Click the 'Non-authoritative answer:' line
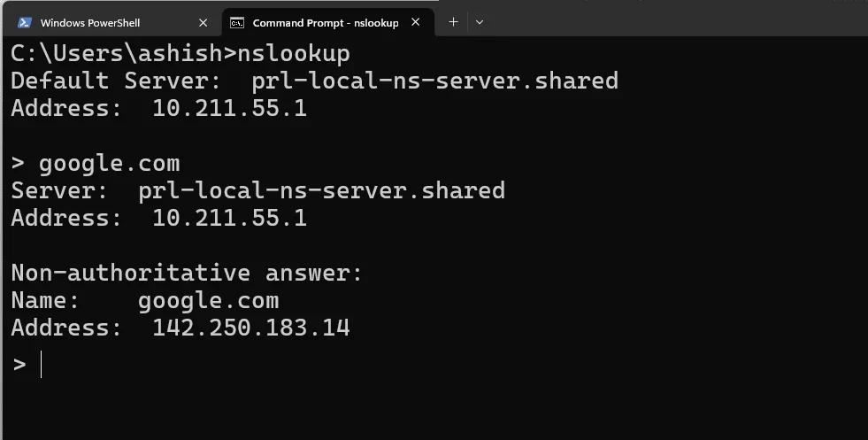The height and width of the screenshot is (440, 868). click(187, 274)
